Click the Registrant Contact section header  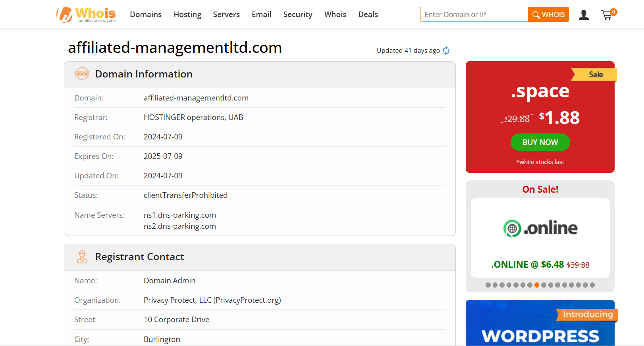coord(260,257)
